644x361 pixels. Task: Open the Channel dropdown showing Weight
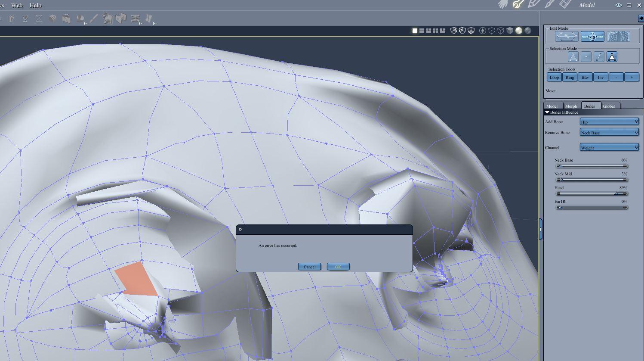pos(609,147)
